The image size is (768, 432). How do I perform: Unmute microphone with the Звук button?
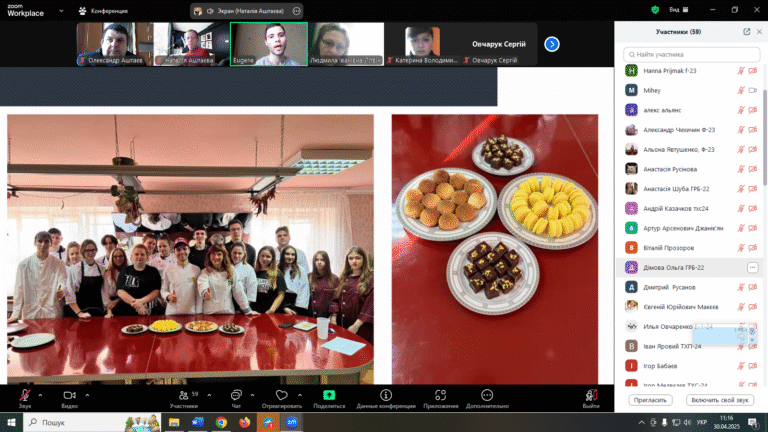pyautogui.click(x=24, y=399)
